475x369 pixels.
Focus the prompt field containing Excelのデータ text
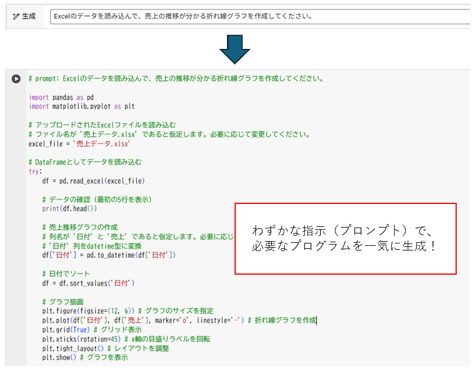(261, 16)
